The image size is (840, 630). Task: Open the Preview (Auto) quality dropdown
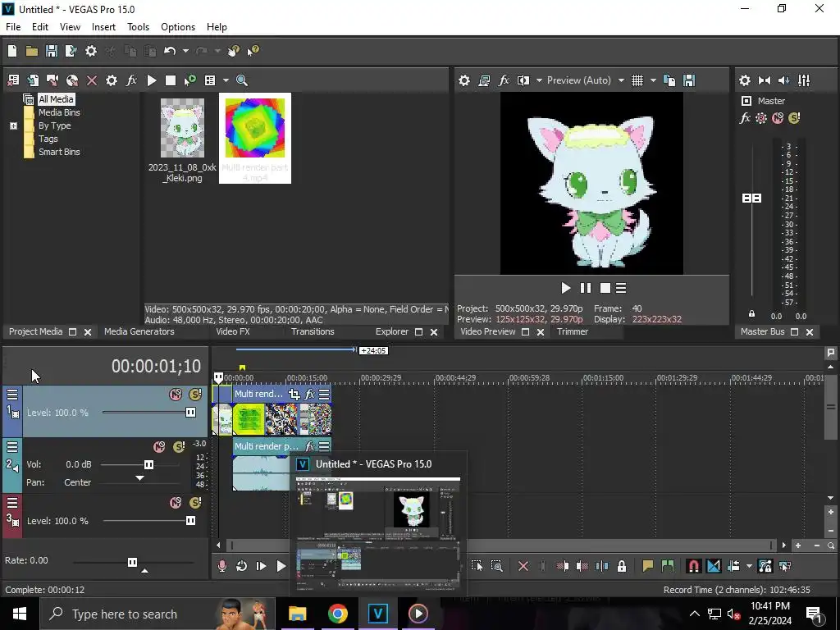585,80
